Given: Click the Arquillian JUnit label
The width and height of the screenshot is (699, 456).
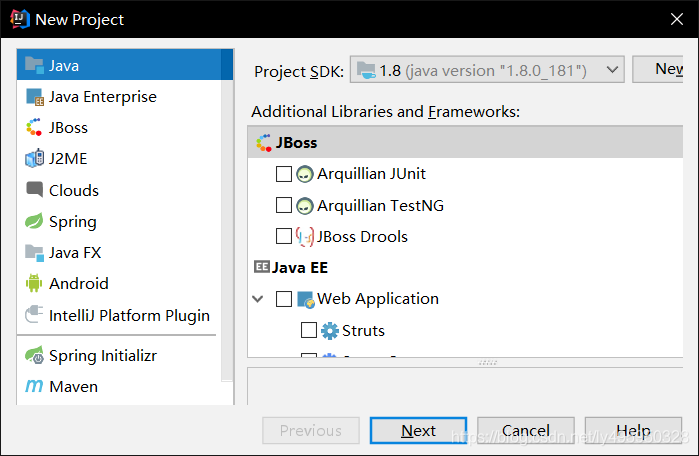Looking at the screenshot, I should (371, 174).
